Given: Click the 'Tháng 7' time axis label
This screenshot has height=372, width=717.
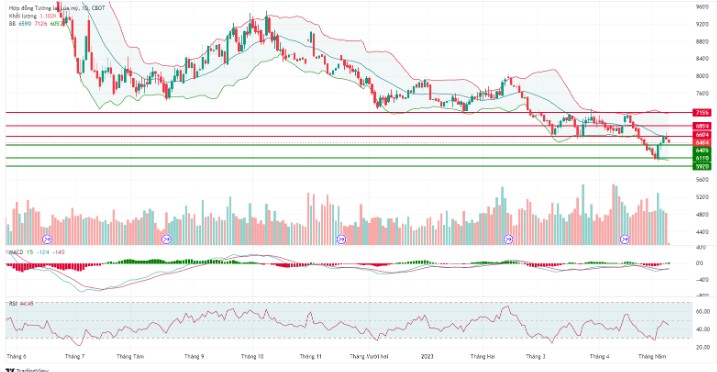Looking at the screenshot, I should coord(75,356).
